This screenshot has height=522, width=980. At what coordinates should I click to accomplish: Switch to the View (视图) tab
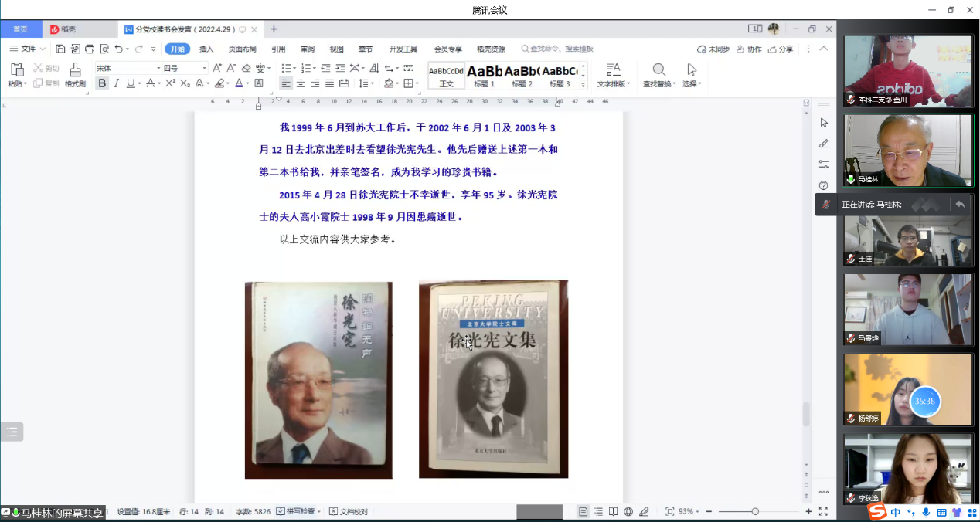click(x=336, y=49)
